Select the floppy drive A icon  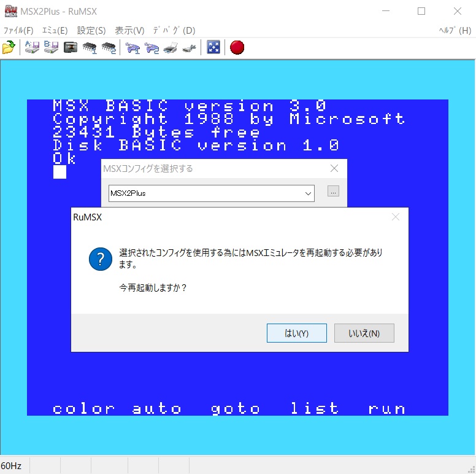coord(32,47)
